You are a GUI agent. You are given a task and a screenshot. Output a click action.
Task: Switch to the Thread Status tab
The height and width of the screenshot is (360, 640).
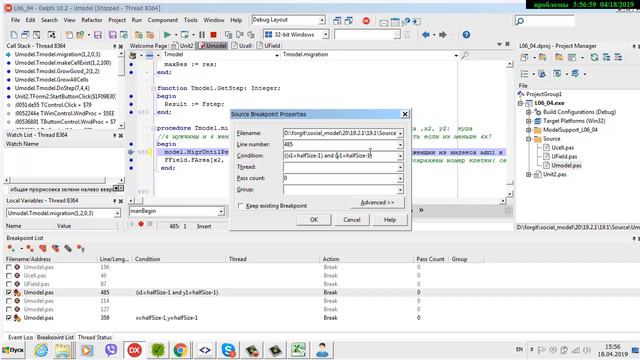click(x=95, y=337)
